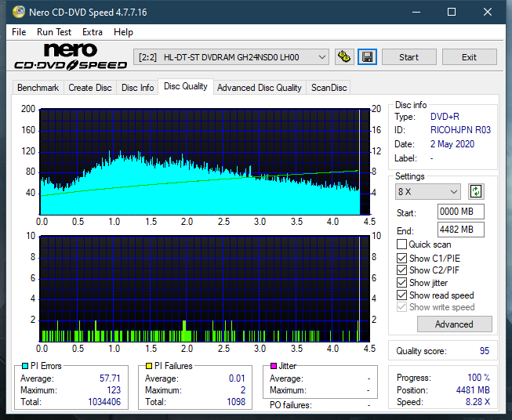This screenshot has width=512, height=420.
Task: Click the Nero disc icon in title bar
Action: click(x=19, y=12)
